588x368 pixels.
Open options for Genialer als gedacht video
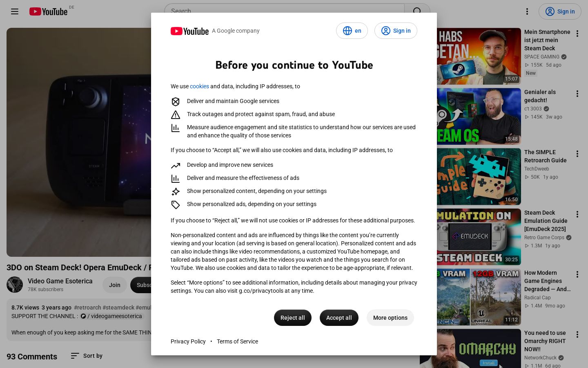tap(577, 94)
